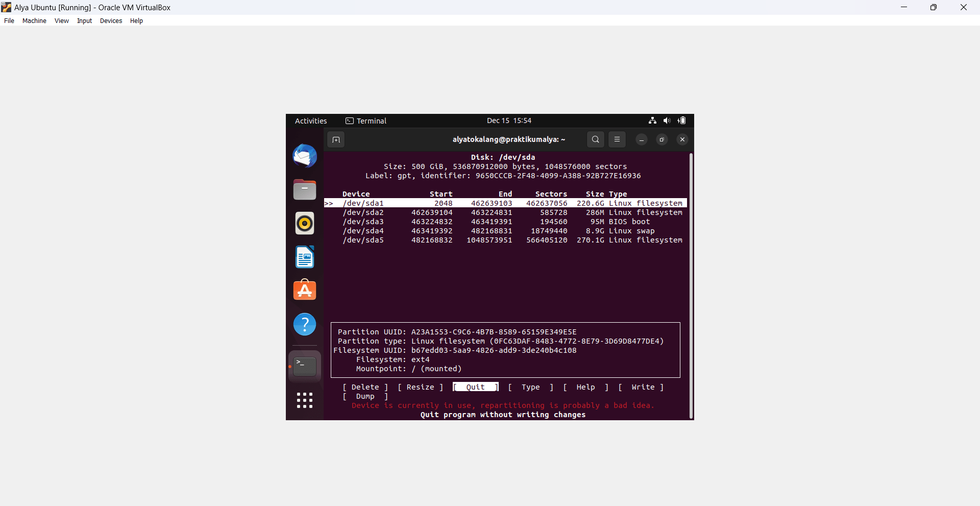Select the Type option in cfdisk
The width and height of the screenshot is (980, 506).
[531, 387]
